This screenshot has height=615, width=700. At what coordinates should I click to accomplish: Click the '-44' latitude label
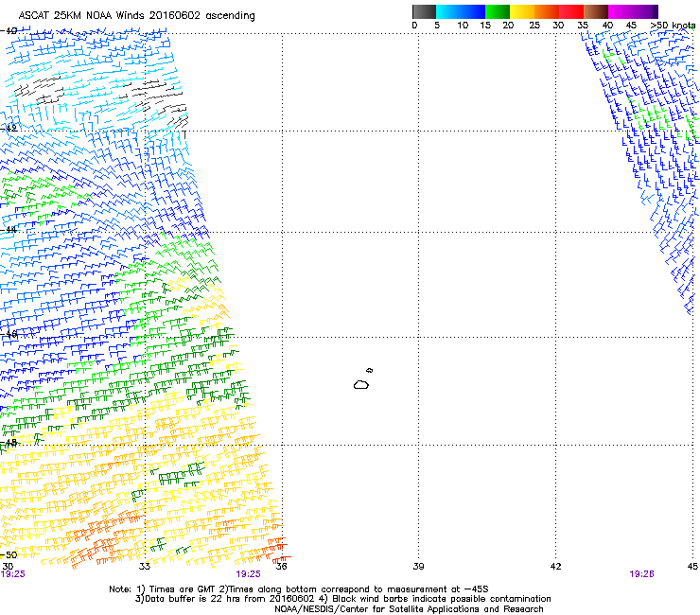[9, 230]
